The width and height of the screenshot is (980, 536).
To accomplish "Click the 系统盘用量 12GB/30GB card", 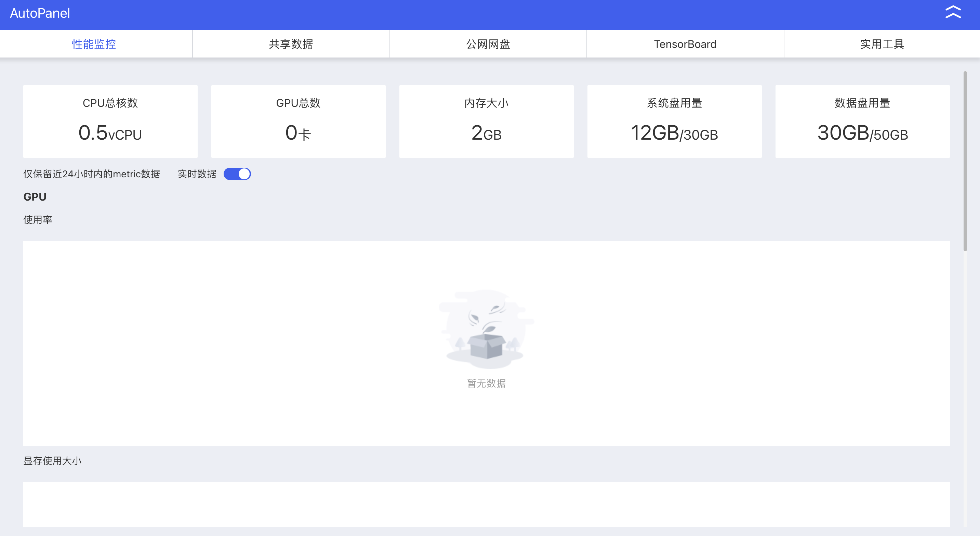I will 674,121.
